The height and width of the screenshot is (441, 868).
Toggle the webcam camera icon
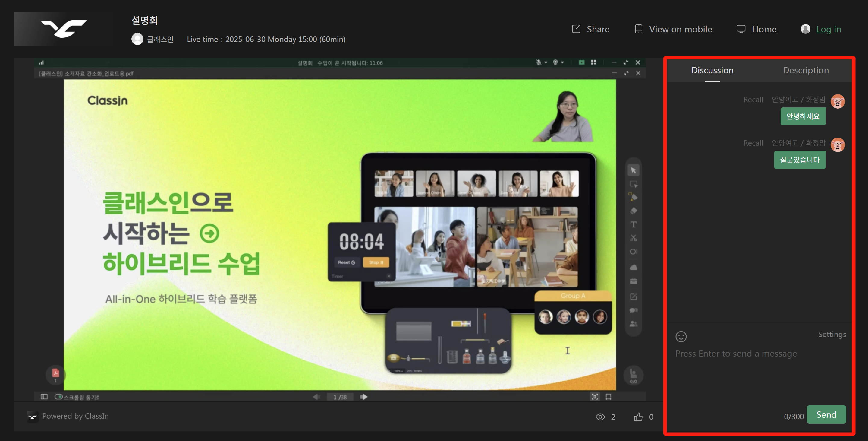pos(555,62)
